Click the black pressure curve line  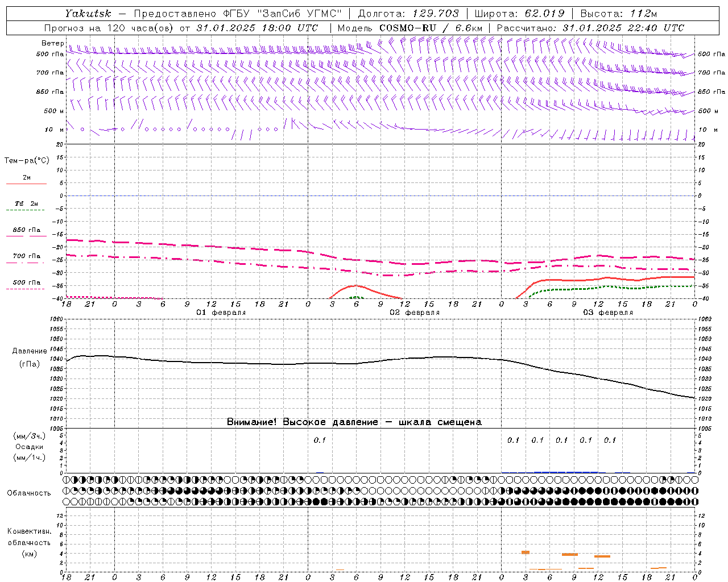click(380, 361)
